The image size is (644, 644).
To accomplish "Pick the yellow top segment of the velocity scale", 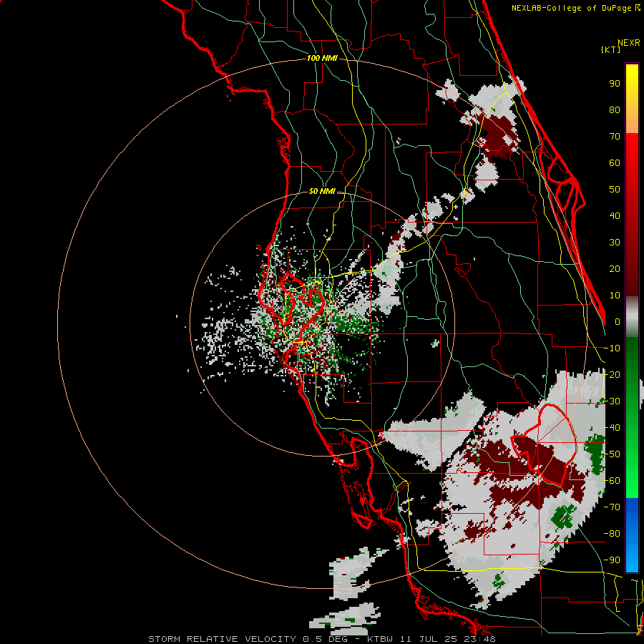I will (632, 99).
